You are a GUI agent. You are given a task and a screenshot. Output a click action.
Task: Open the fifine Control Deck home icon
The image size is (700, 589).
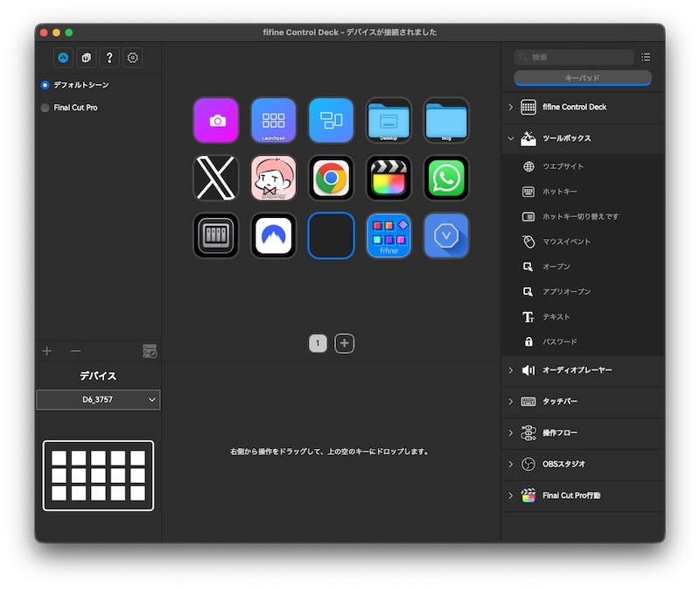(x=62, y=57)
